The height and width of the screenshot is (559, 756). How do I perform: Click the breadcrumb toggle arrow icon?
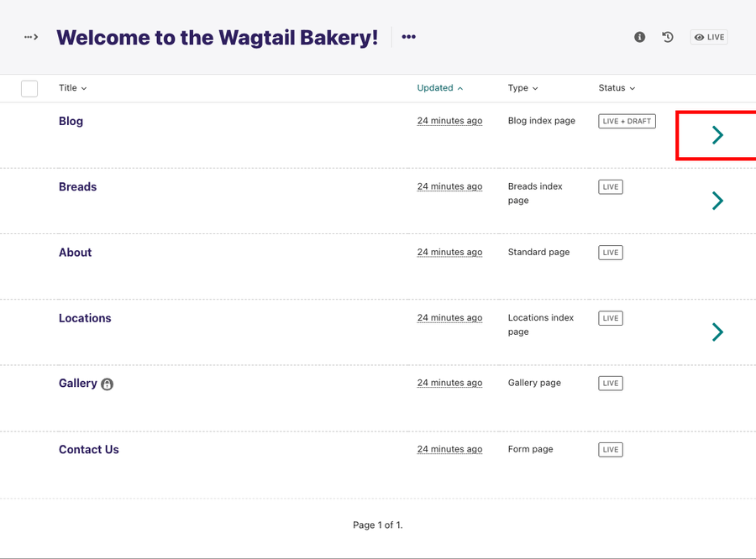[31, 37]
